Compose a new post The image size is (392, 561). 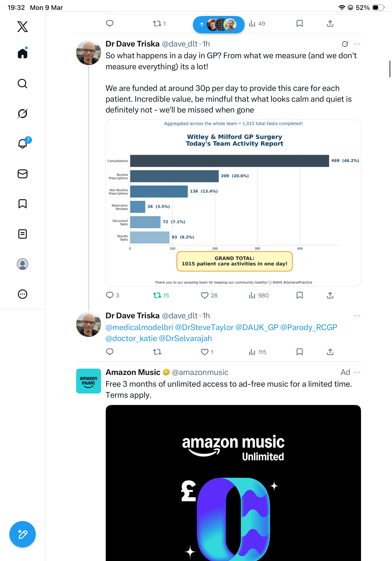[x=23, y=534]
